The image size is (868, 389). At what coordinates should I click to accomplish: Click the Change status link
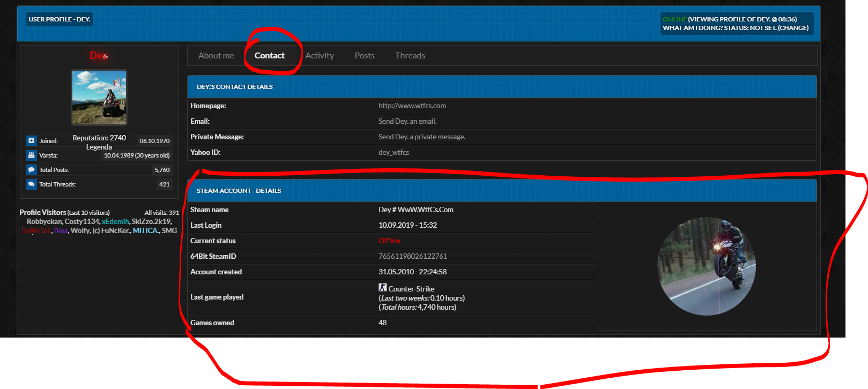click(793, 28)
